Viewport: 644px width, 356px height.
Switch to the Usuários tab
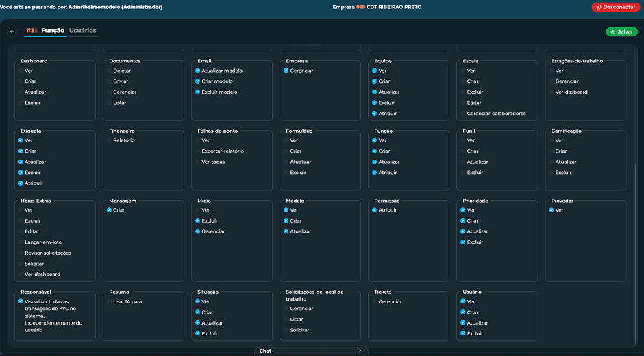82,30
